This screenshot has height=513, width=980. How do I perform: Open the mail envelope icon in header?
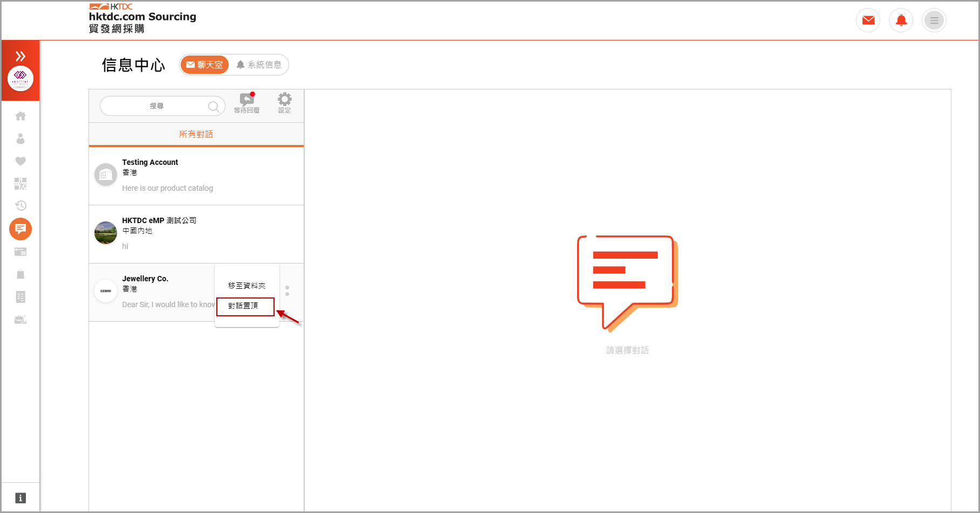[868, 20]
